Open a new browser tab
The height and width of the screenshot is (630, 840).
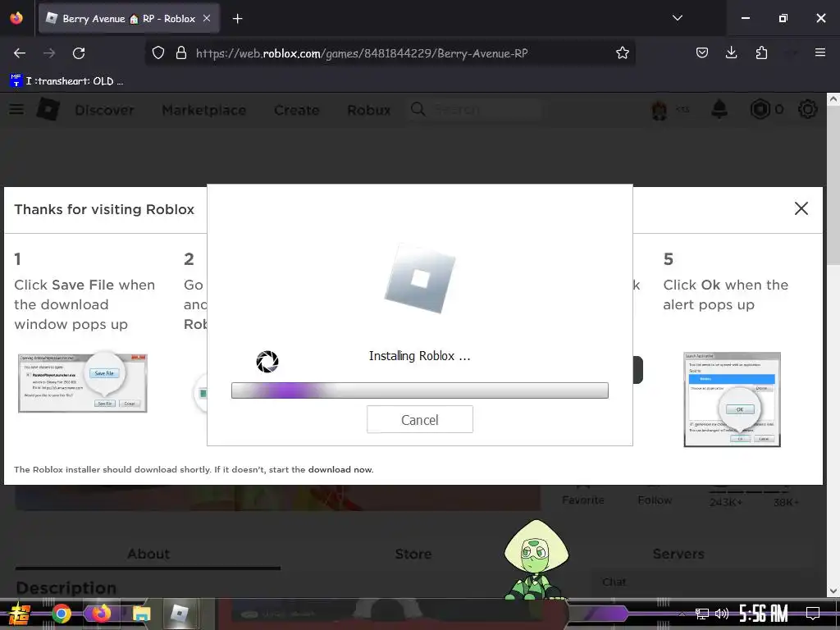click(x=237, y=19)
